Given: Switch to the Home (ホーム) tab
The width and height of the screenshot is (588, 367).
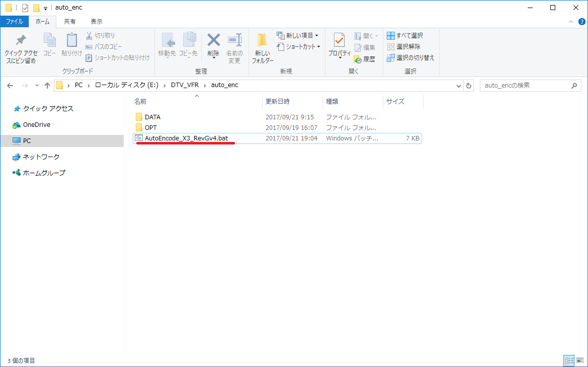Looking at the screenshot, I should 42,21.
